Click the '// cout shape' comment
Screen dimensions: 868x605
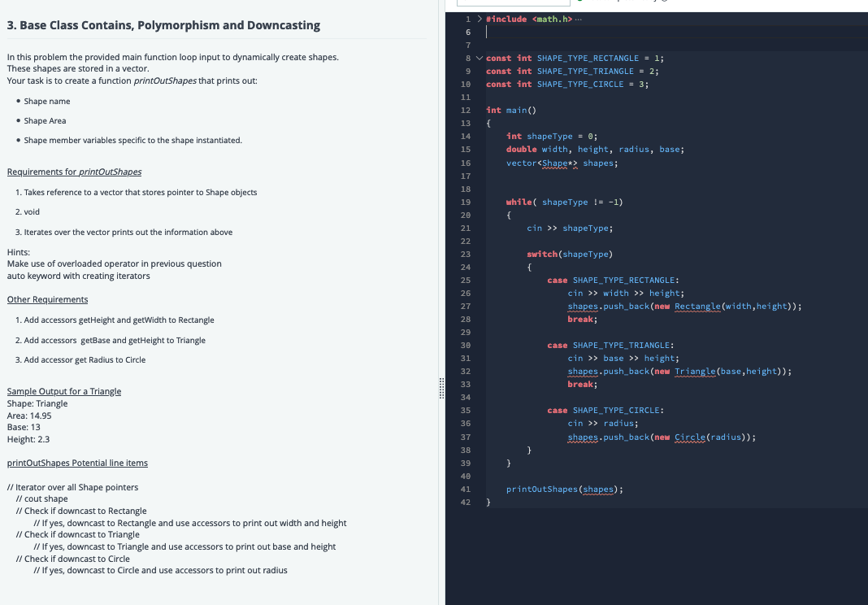pos(42,499)
